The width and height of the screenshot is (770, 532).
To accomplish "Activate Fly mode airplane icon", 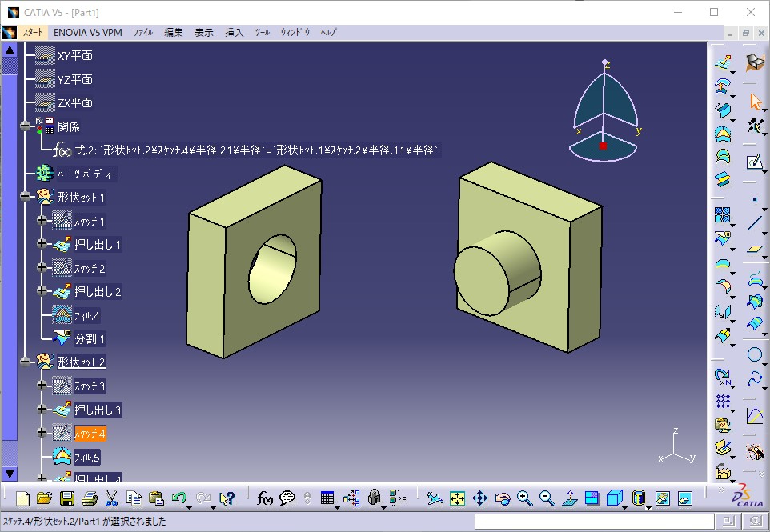I will [x=434, y=498].
